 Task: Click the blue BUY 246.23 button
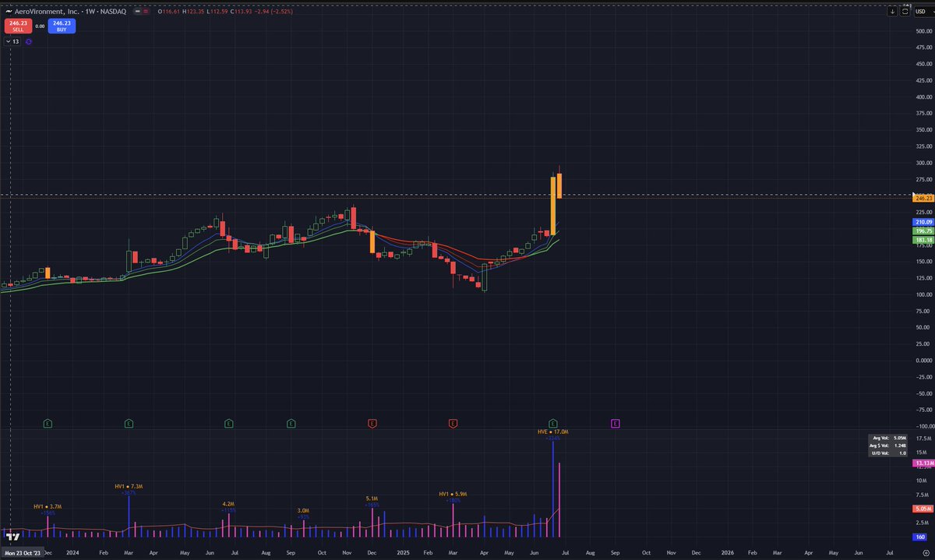pyautogui.click(x=62, y=26)
